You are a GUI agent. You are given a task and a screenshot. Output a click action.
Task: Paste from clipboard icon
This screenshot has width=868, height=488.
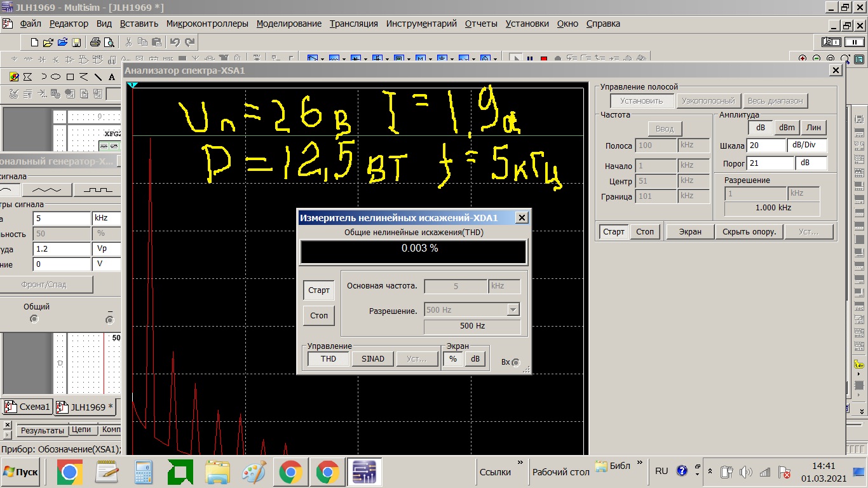[x=156, y=43]
